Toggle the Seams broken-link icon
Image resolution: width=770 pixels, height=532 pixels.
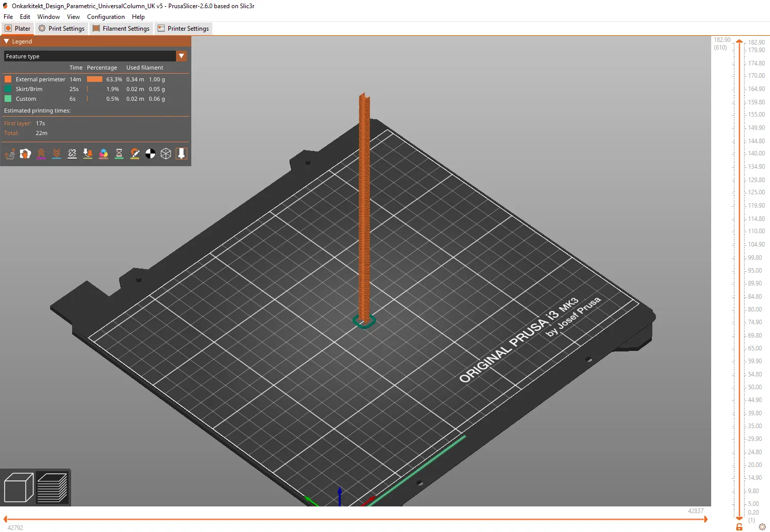[x=72, y=153]
